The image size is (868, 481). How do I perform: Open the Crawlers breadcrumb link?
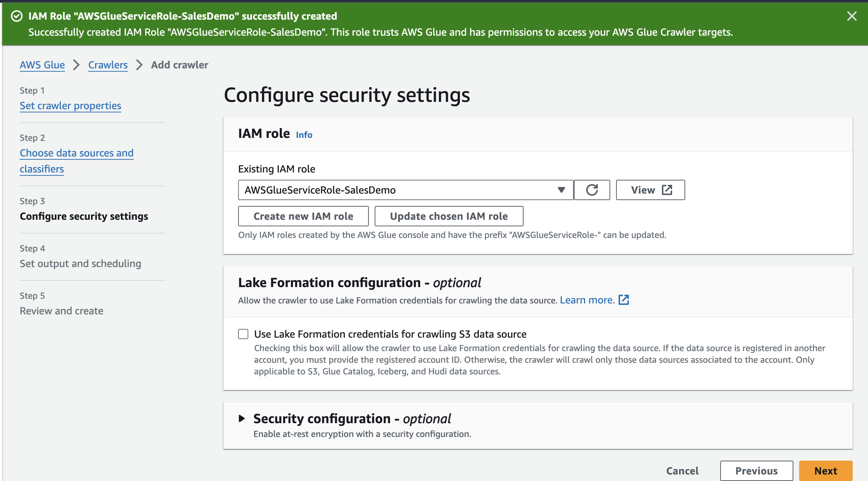[x=108, y=65]
